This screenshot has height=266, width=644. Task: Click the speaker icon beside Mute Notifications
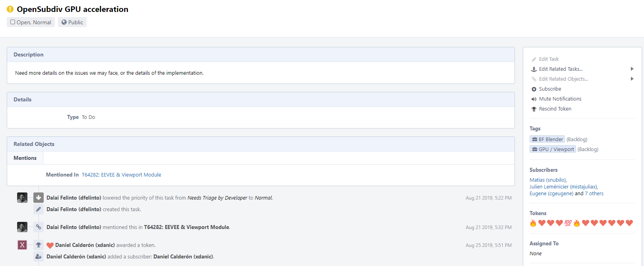click(534, 99)
